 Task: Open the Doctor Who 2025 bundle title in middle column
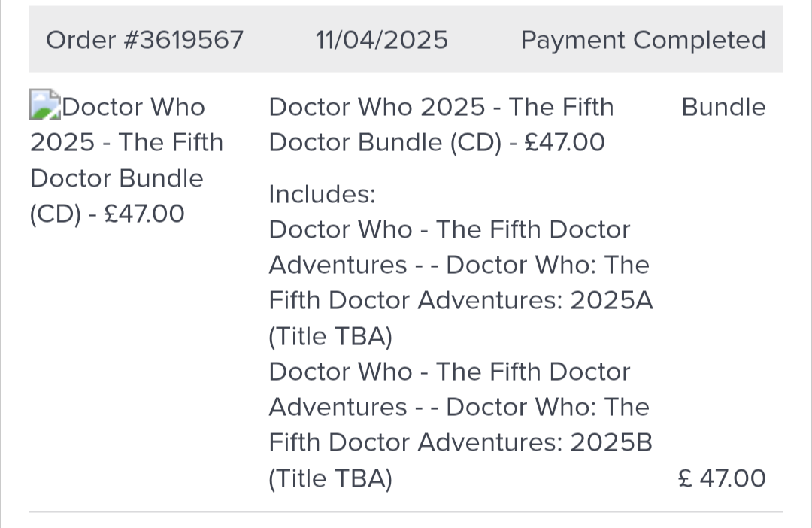[441, 124]
